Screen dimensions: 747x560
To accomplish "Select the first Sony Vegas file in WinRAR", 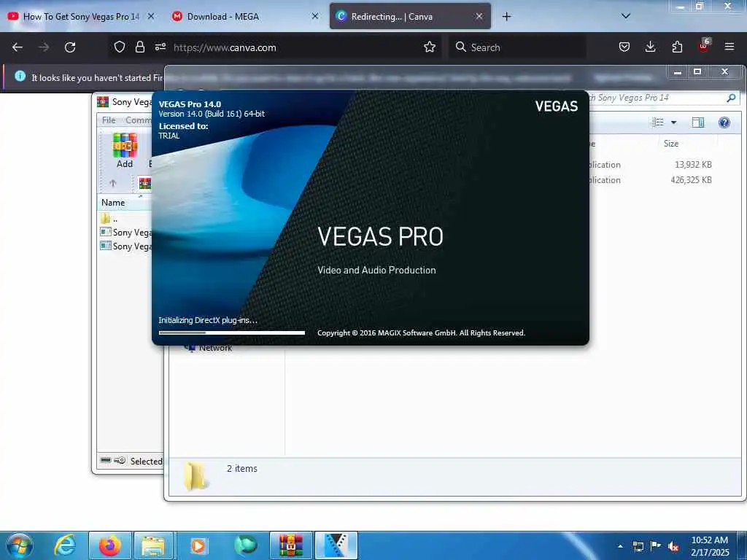I will pyautogui.click(x=125, y=233).
